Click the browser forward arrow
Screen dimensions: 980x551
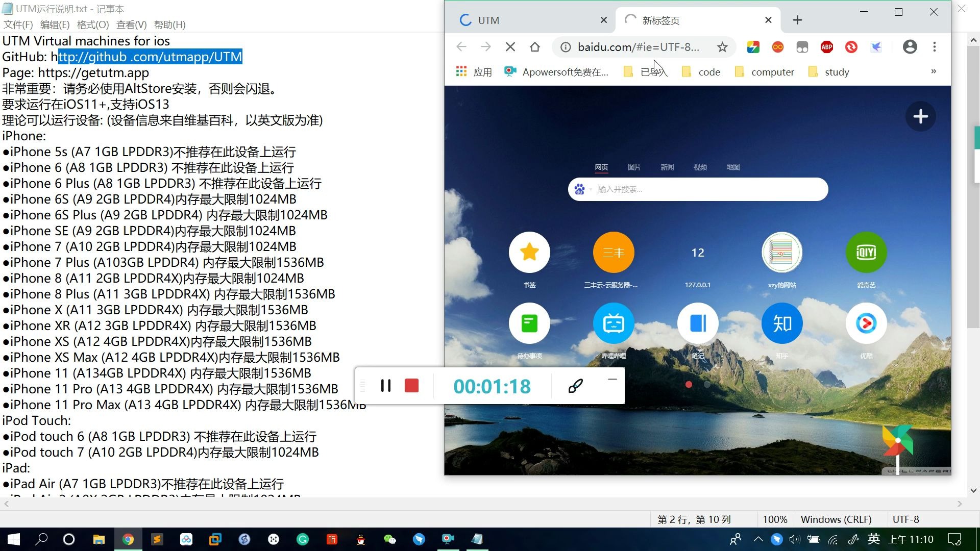pos(485,47)
